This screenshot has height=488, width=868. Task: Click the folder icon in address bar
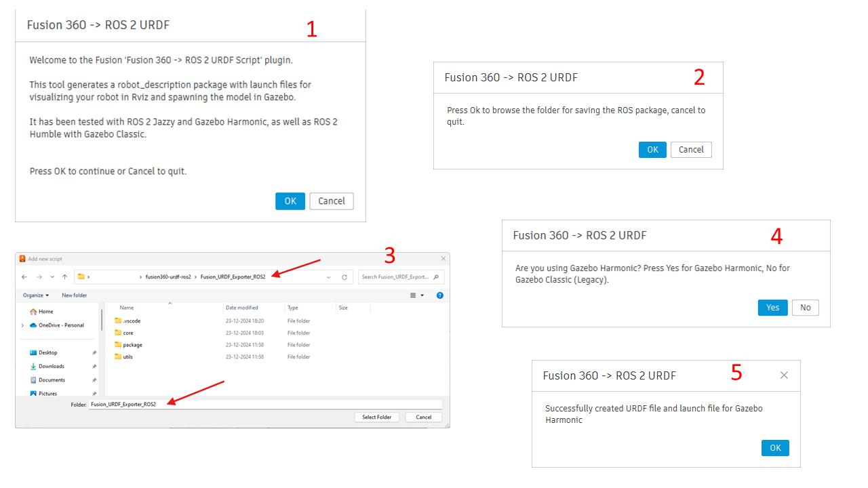pos(81,277)
